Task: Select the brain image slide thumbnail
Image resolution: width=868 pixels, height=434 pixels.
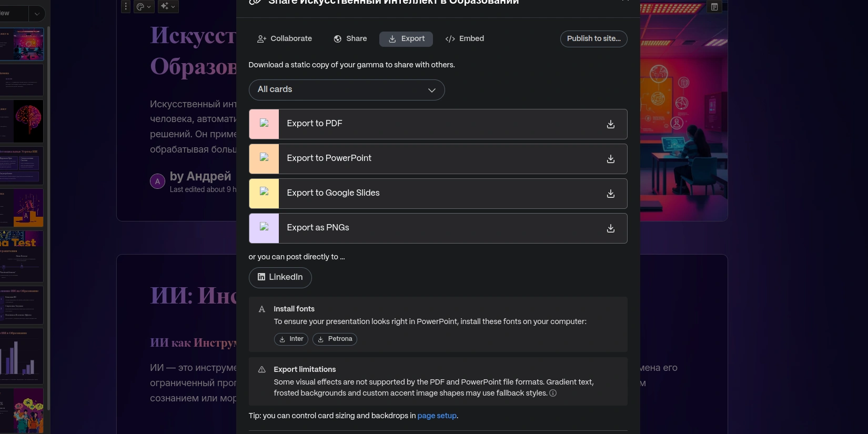Action: (x=22, y=122)
